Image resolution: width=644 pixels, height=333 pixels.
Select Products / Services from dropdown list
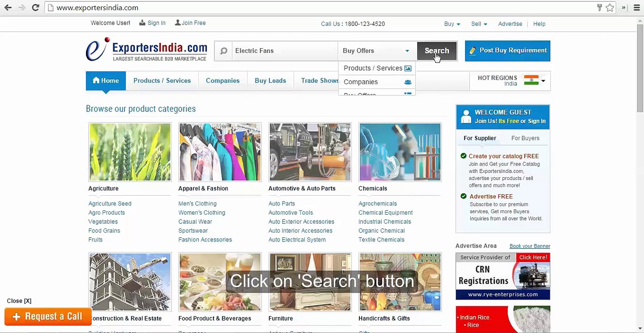[x=377, y=68]
